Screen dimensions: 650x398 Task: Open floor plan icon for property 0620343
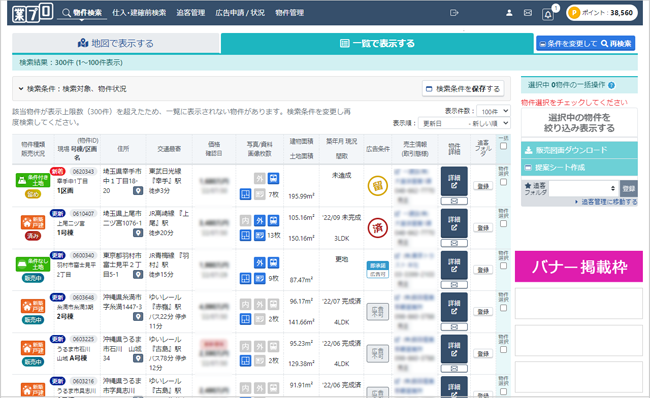245,194
